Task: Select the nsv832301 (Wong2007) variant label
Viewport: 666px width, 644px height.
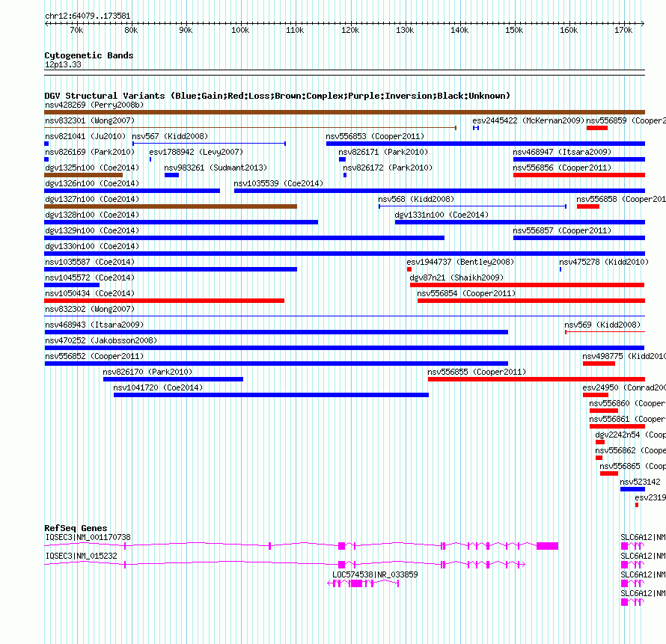Action: pyautogui.click(x=90, y=120)
